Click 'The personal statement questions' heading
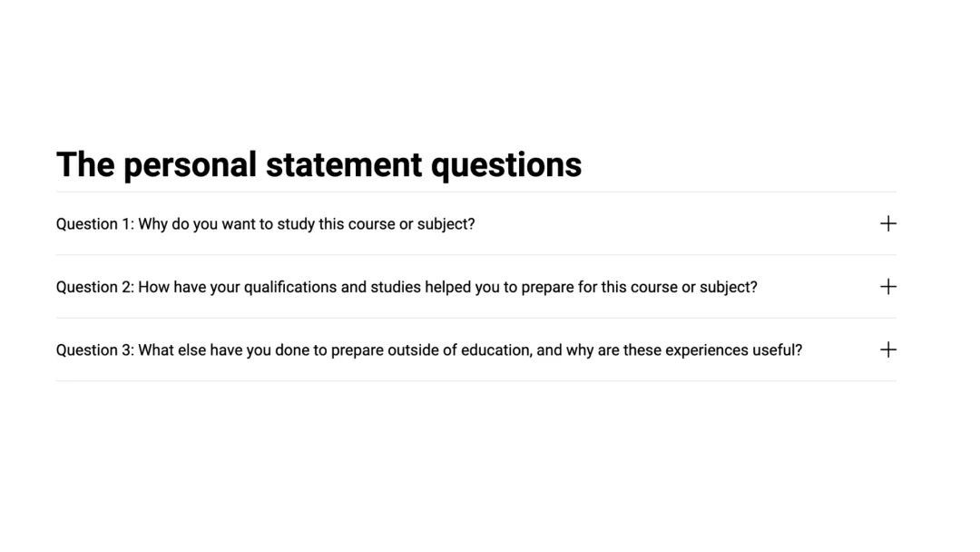The image size is (980, 552). point(318,164)
